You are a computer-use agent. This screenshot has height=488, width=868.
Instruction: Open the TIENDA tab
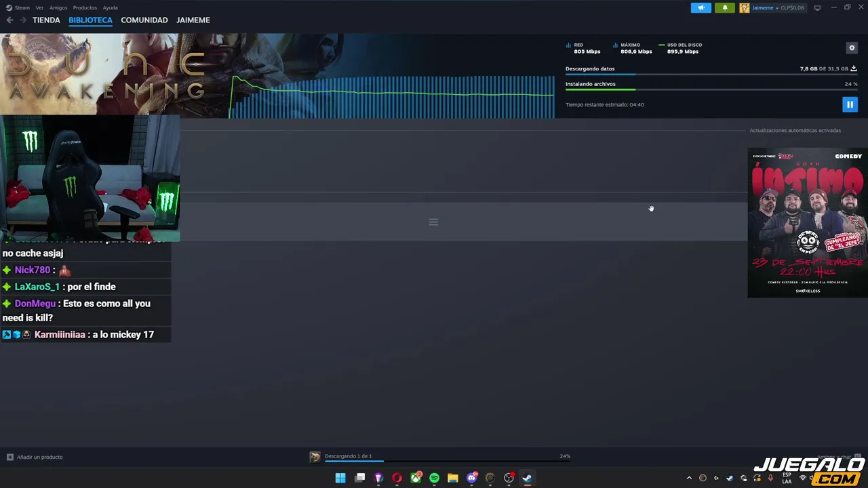point(46,20)
